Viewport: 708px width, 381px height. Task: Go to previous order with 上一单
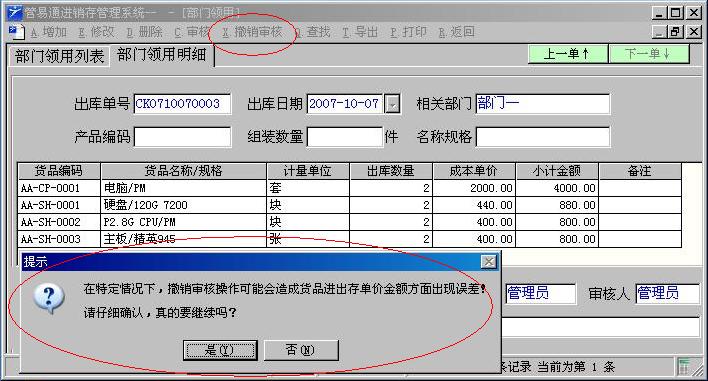click(567, 54)
